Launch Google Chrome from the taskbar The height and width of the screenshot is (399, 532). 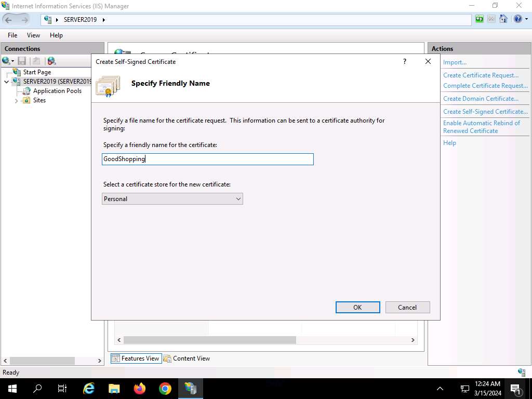tap(165, 388)
